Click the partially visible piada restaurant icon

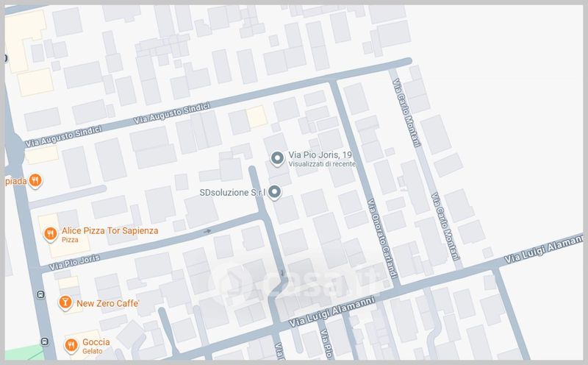click(x=35, y=180)
